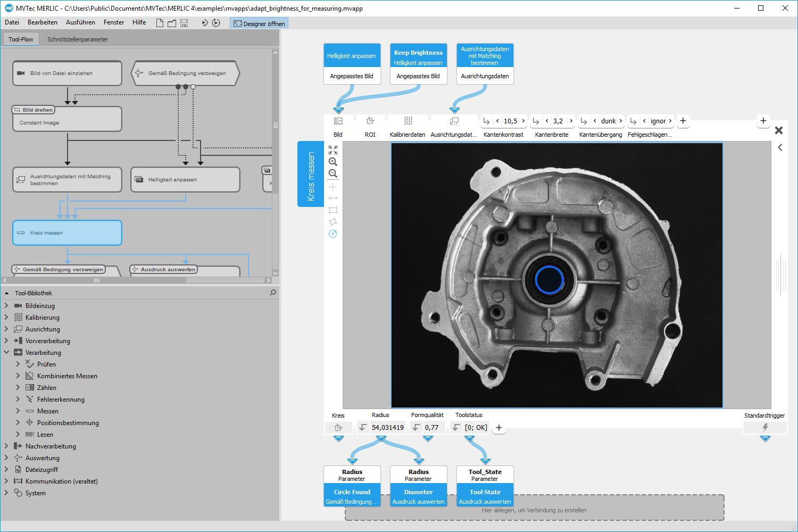Open the Ausführen menu
The height and width of the screenshot is (532, 798).
[x=80, y=22]
